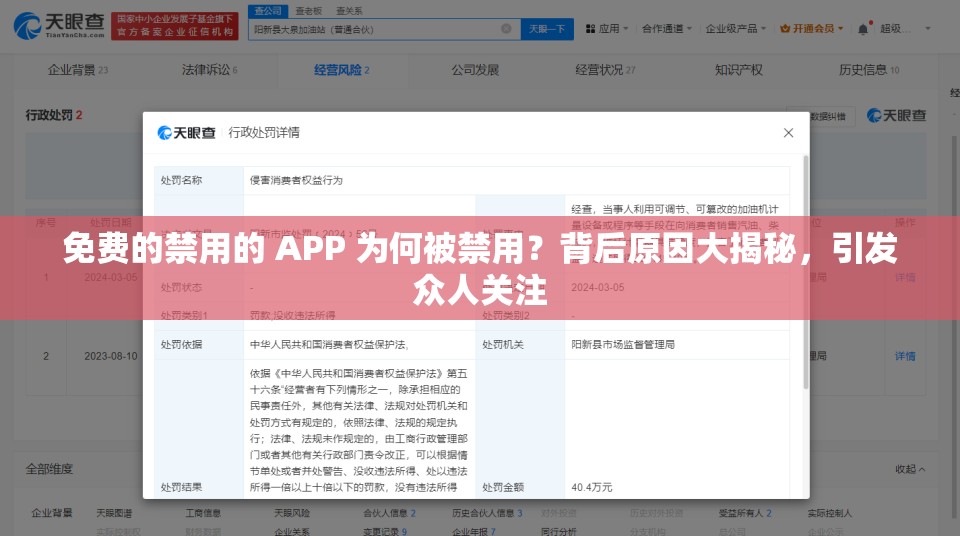Open the user account dropdown arrow

click(928, 29)
